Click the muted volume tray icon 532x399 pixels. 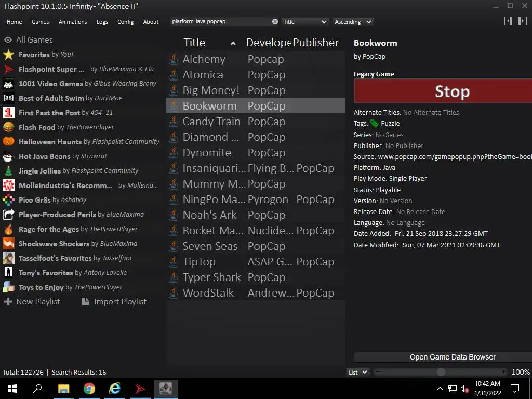click(x=465, y=389)
